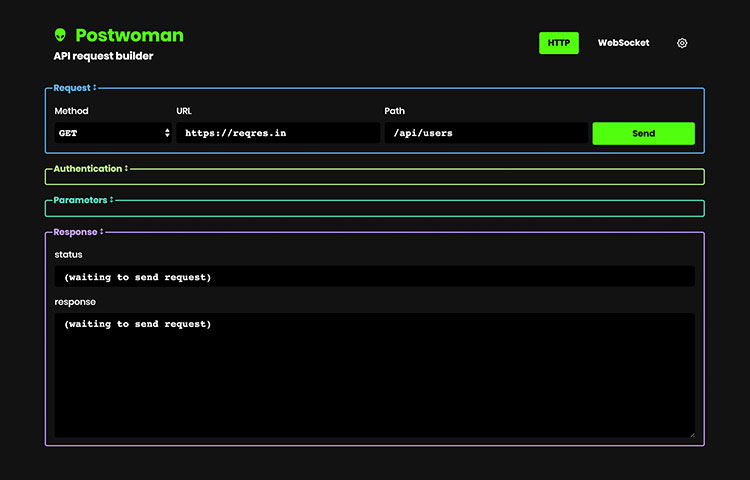
Task: Click the Postwoman title link
Action: pyautogui.click(x=129, y=35)
